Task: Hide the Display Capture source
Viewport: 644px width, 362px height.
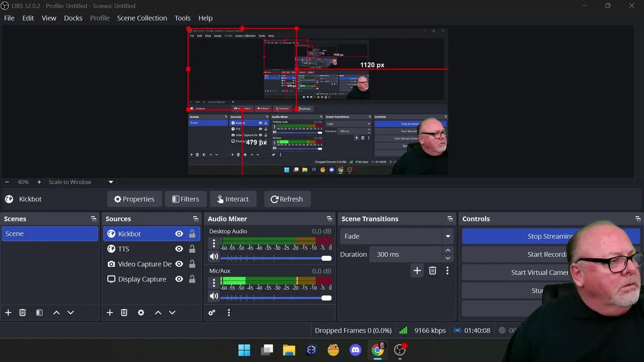Action: click(x=179, y=279)
